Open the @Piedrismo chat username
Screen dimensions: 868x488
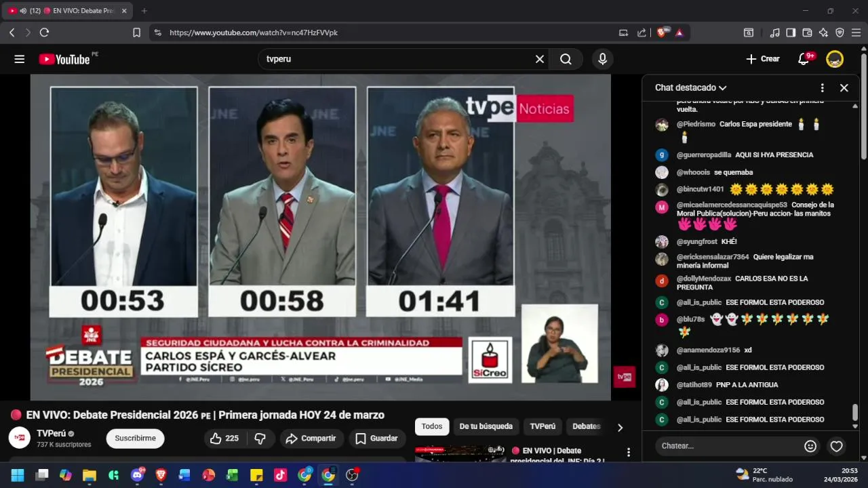[x=696, y=124]
